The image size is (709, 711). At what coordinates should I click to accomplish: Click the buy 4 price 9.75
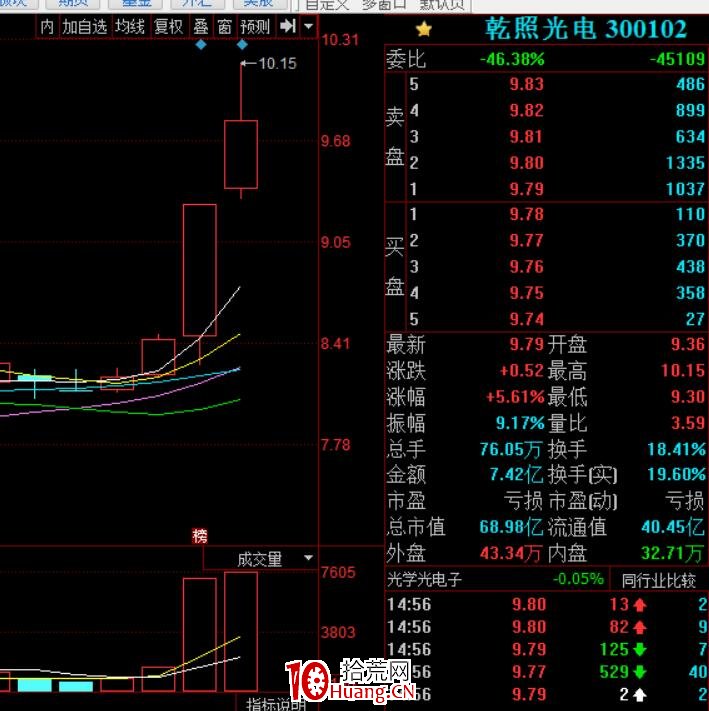pyautogui.click(x=526, y=293)
